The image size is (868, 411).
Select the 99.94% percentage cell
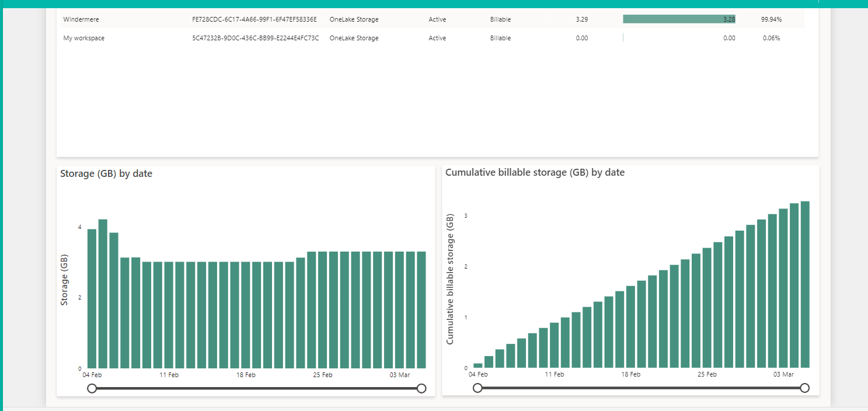[x=771, y=19]
